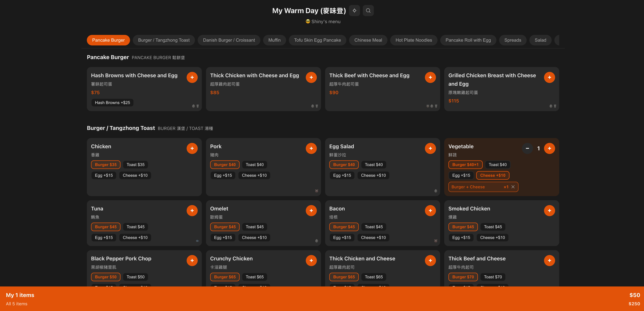Expand the My 1 items order bar
Viewport: 644px width, 311px height.
click(20, 295)
